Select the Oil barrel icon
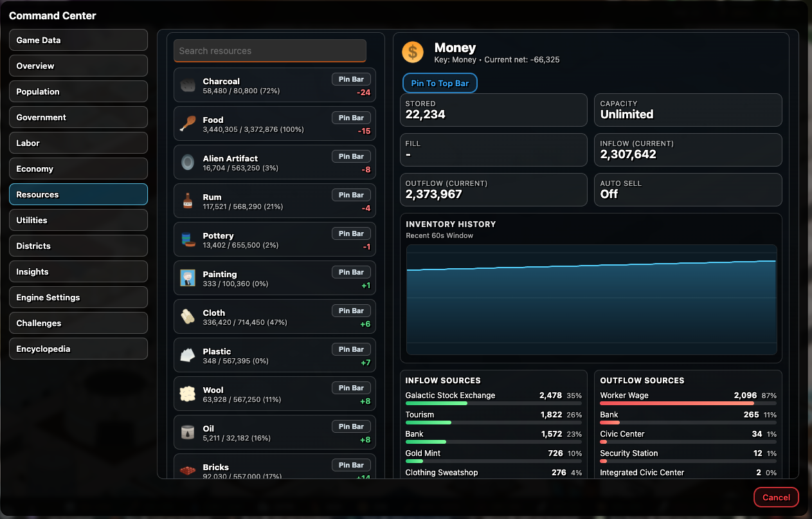 (x=188, y=433)
